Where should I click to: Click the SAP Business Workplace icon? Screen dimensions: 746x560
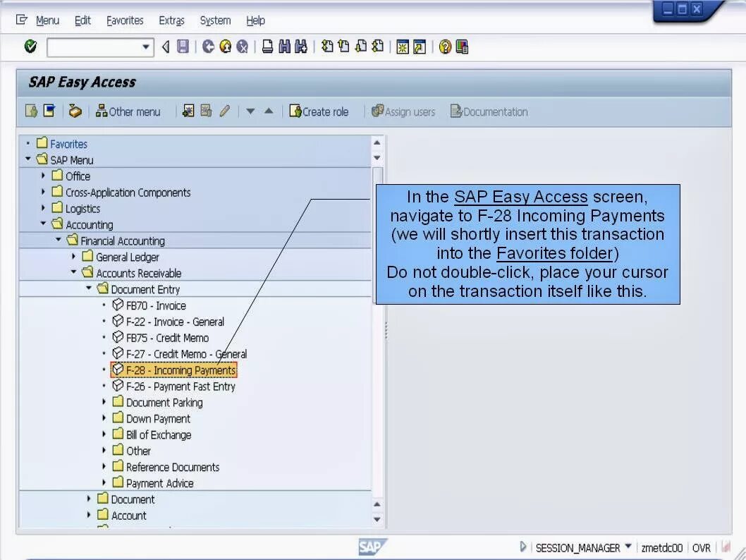coord(75,111)
